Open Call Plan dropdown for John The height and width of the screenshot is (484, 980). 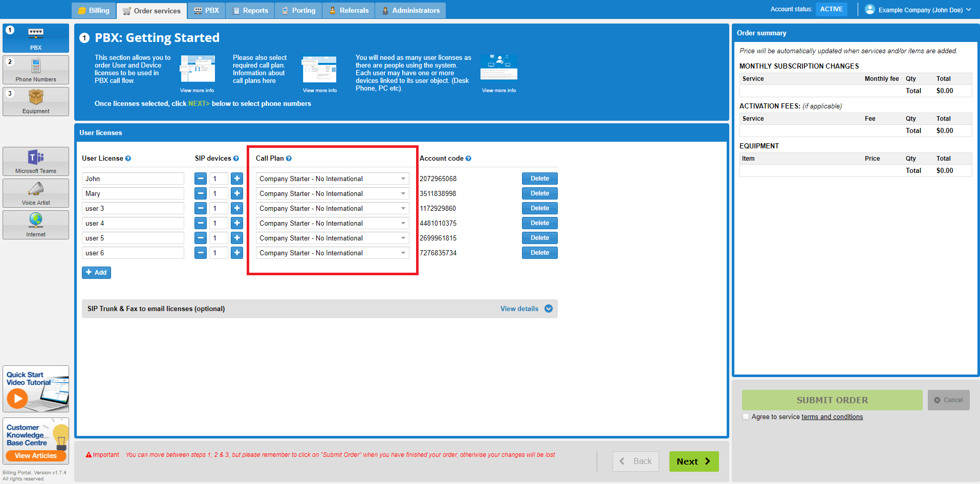point(333,179)
